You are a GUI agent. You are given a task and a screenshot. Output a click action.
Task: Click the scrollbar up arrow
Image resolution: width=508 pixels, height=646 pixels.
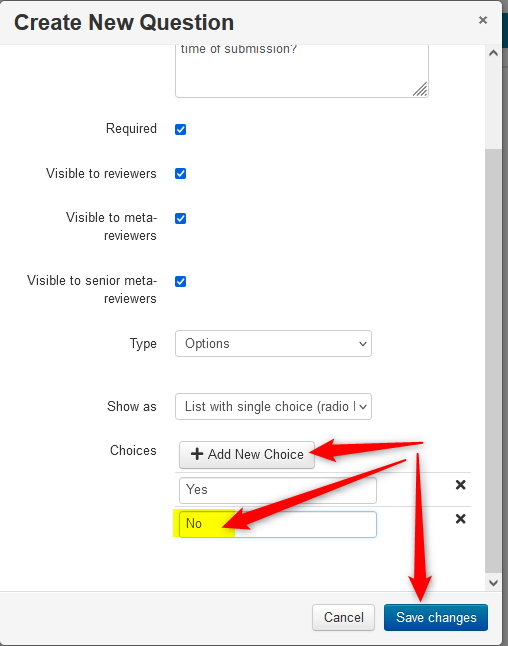click(x=494, y=54)
